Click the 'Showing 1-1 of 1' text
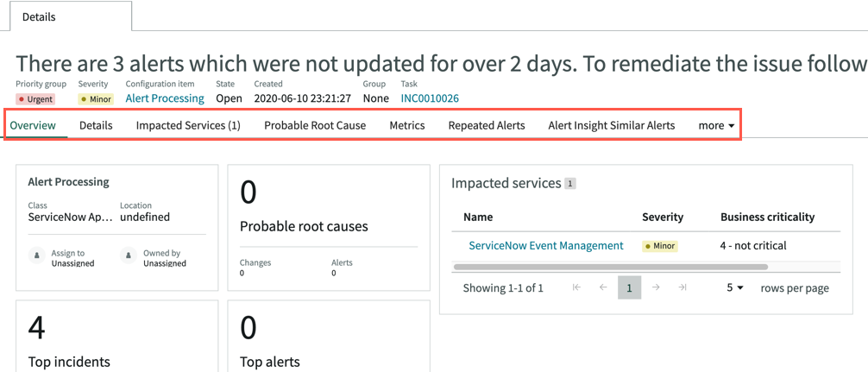868x372 pixels. (x=503, y=288)
